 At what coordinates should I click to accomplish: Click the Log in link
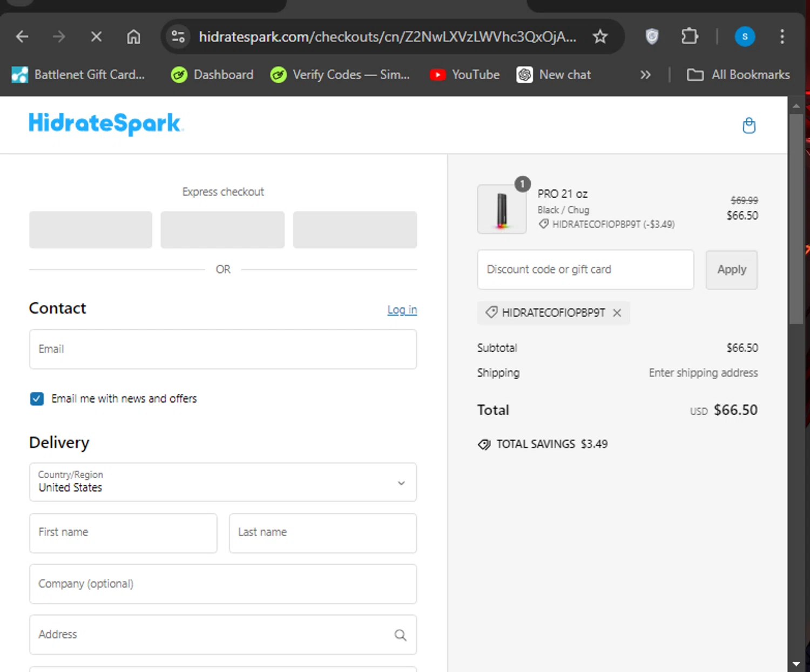click(x=402, y=310)
